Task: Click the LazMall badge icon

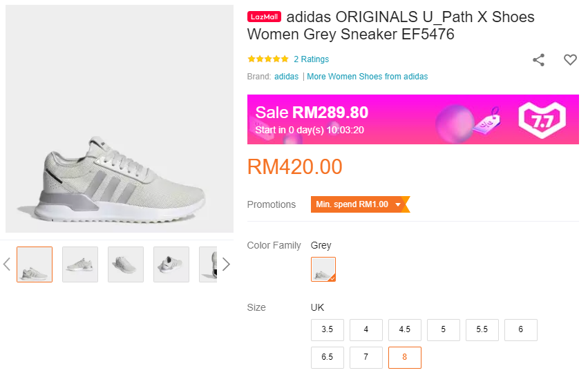Action: tap(264, 17)
